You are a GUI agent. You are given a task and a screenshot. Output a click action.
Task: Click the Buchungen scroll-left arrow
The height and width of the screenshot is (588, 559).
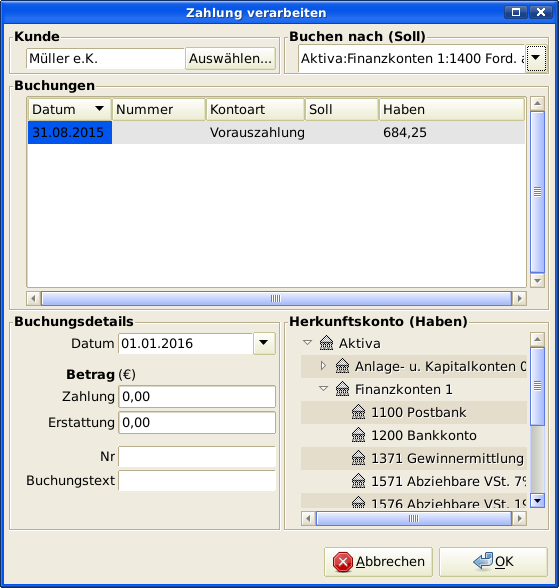[x=33, y=298]
